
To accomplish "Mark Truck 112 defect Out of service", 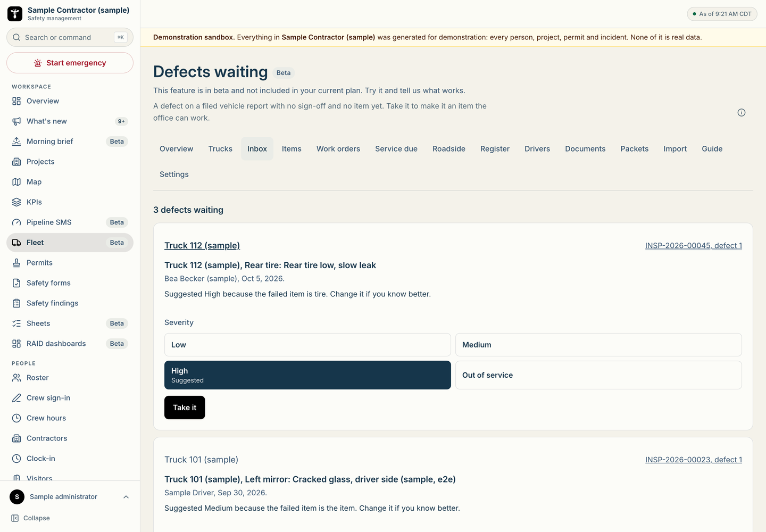I will [598, 375].
